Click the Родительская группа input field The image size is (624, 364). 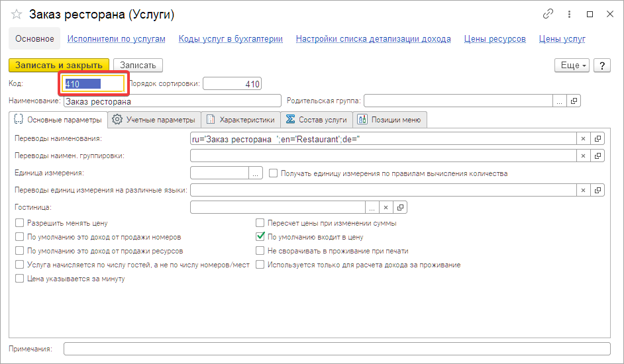pos(458,101)
